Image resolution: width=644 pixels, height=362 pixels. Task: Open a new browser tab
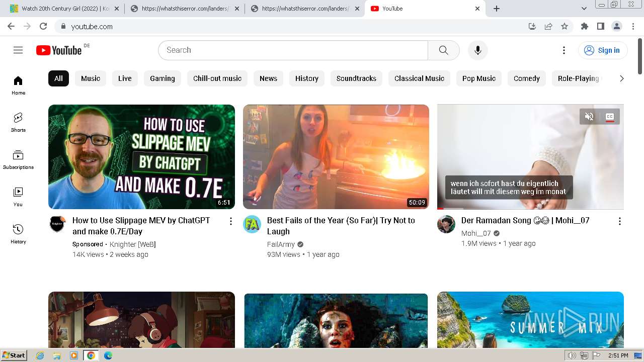[x=497, y=9]
